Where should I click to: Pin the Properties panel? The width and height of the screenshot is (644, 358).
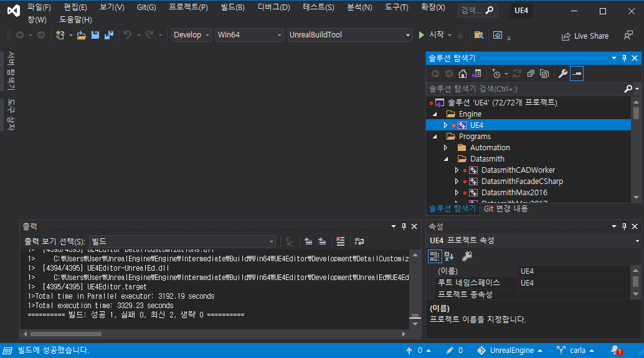coord(624,226)
